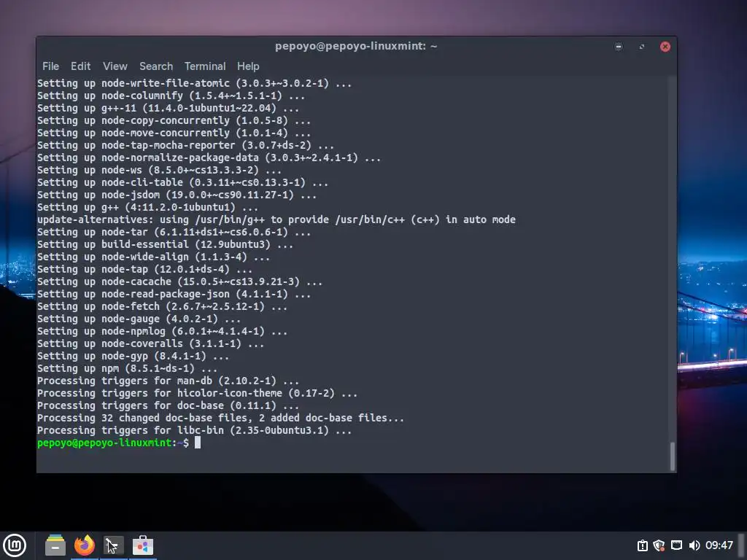Open the Terminal menu
The height and width of the screenshot is (560, 747).
click(205, 66)
